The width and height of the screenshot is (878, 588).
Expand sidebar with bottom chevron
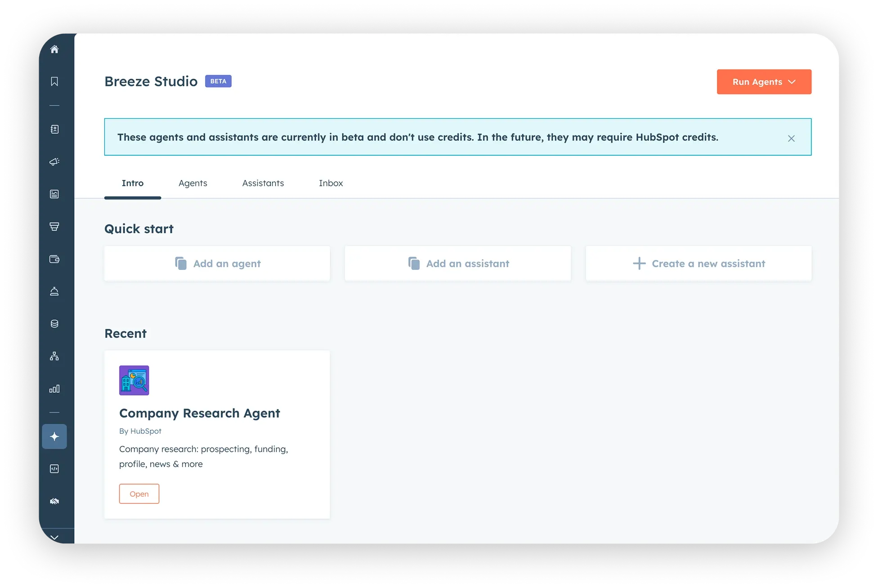click(54, 537)
